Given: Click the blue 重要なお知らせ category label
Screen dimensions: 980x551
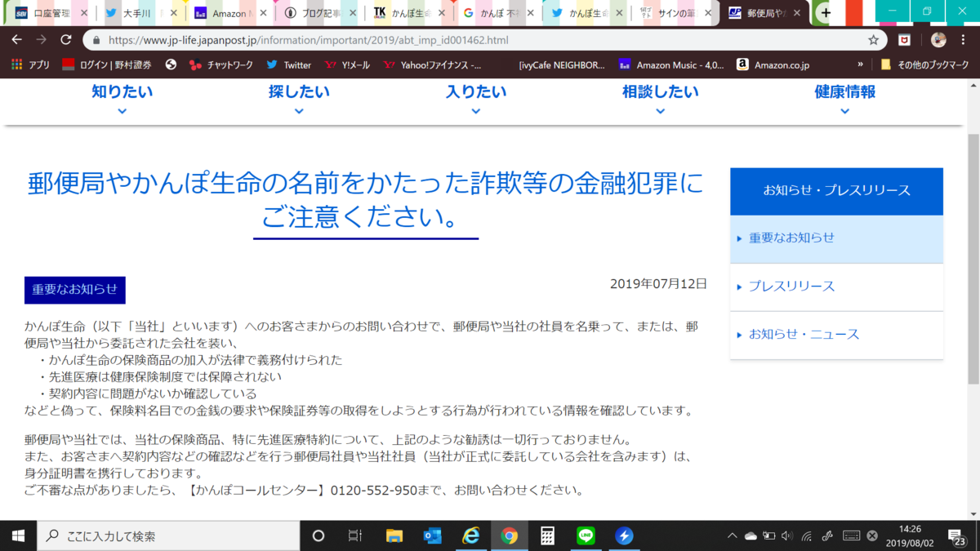Looking at the screenshot, I should tap(74, 290).
